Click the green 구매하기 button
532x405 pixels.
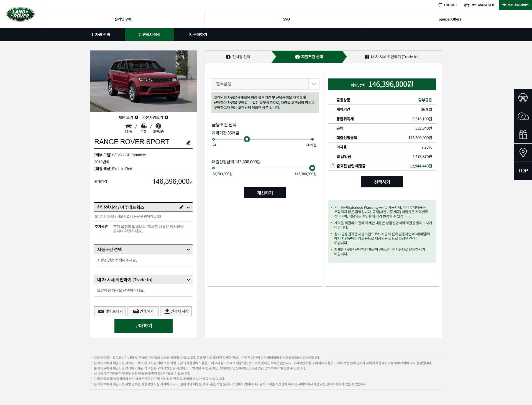(x=144, y=326)
